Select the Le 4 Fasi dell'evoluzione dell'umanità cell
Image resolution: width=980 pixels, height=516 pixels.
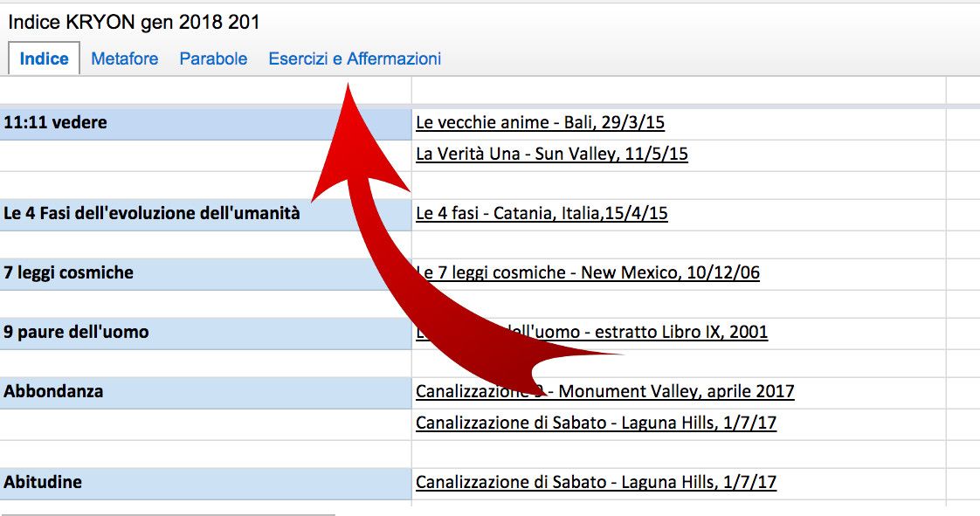click(204, 214)
